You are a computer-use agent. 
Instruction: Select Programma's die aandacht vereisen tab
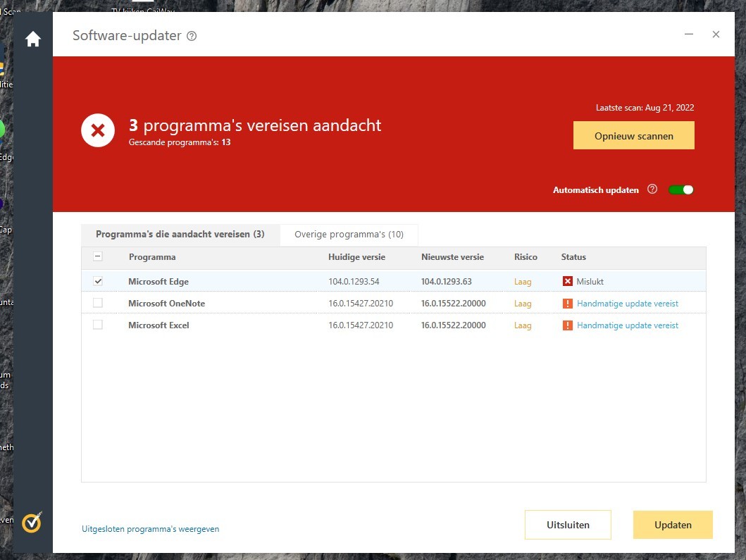tap(180, 235)
